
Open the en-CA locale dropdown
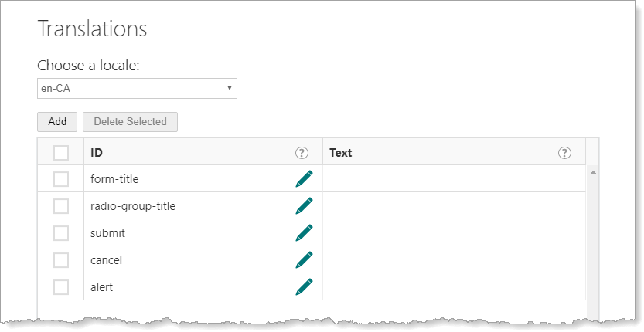[137, 88]
